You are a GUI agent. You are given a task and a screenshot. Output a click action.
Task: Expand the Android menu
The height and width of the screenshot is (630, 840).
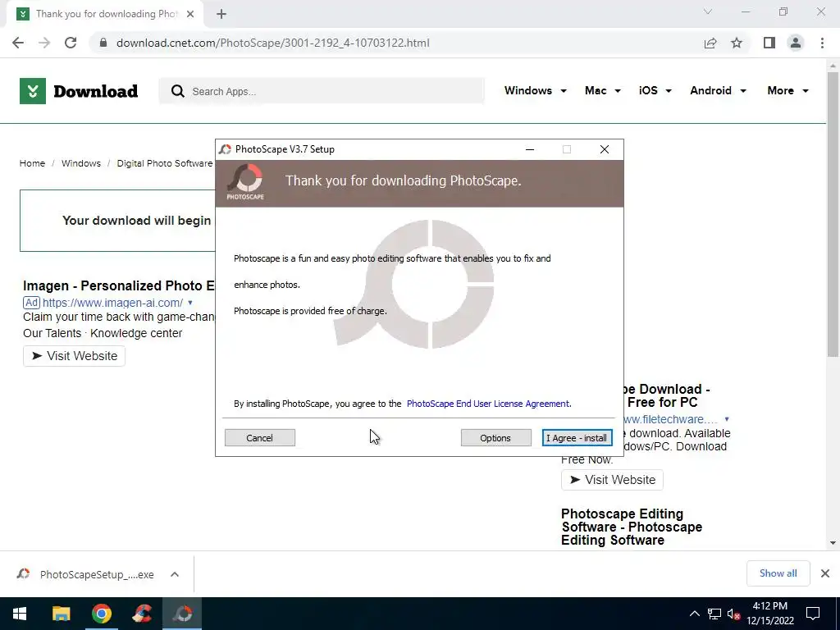point(718,90)
